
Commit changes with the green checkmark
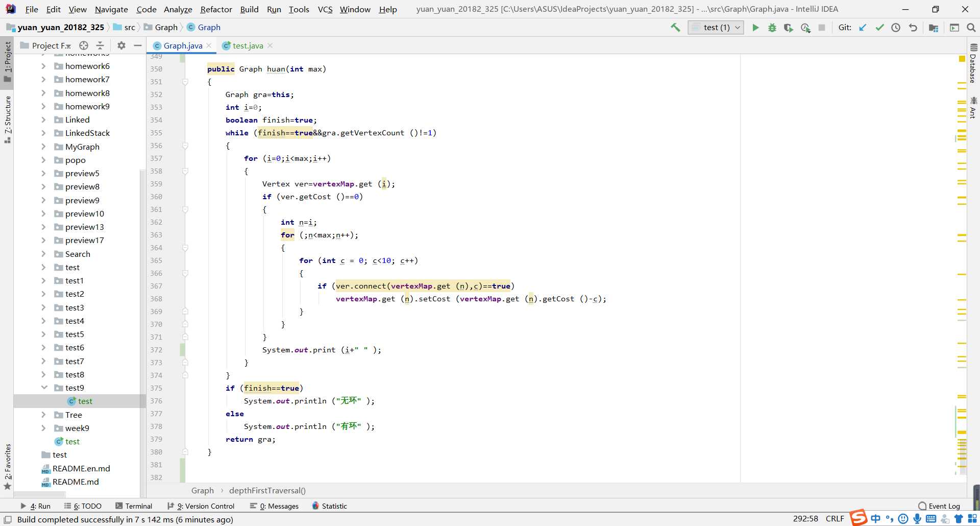879,28
